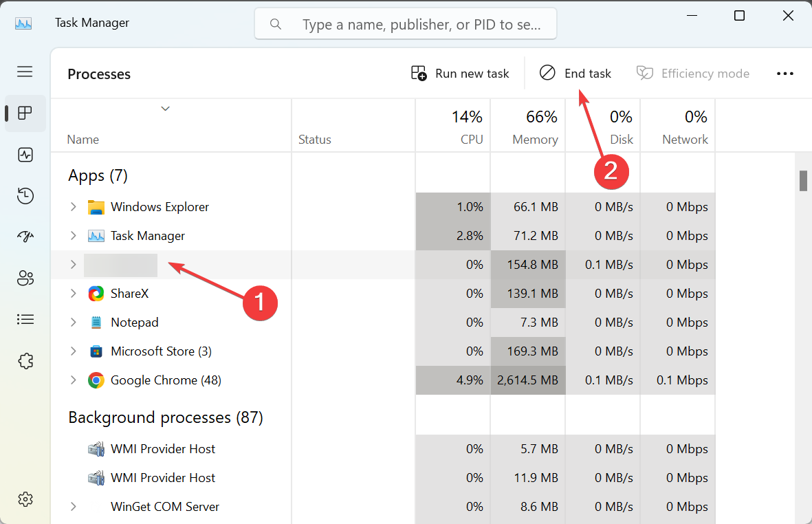The image size is (812, 524).
Task: Click the ShareX app icon
Action: (96, 294)
